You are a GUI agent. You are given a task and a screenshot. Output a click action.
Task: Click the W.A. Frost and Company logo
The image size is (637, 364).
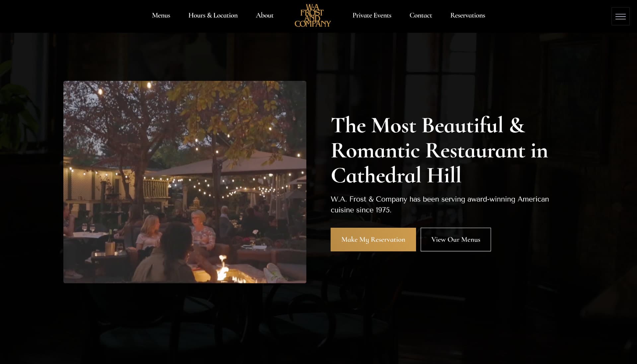pos(313,16)
